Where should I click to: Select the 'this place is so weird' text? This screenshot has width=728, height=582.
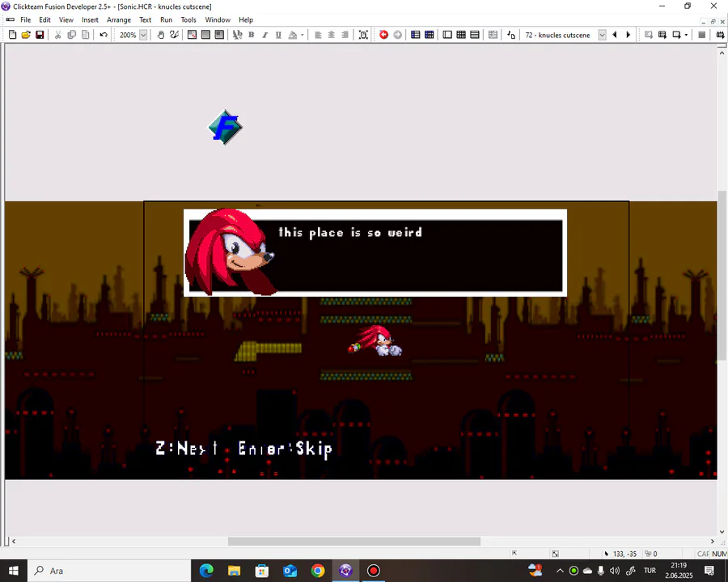(x=350, y=233)
